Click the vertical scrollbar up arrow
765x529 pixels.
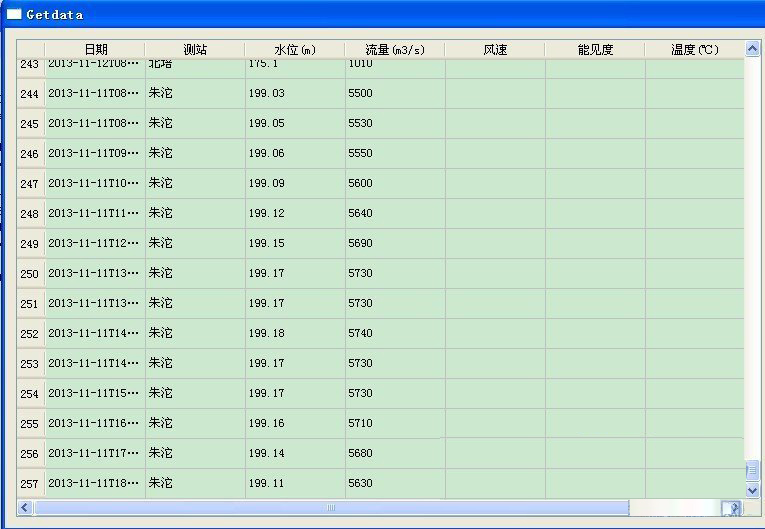pos(752,49)
